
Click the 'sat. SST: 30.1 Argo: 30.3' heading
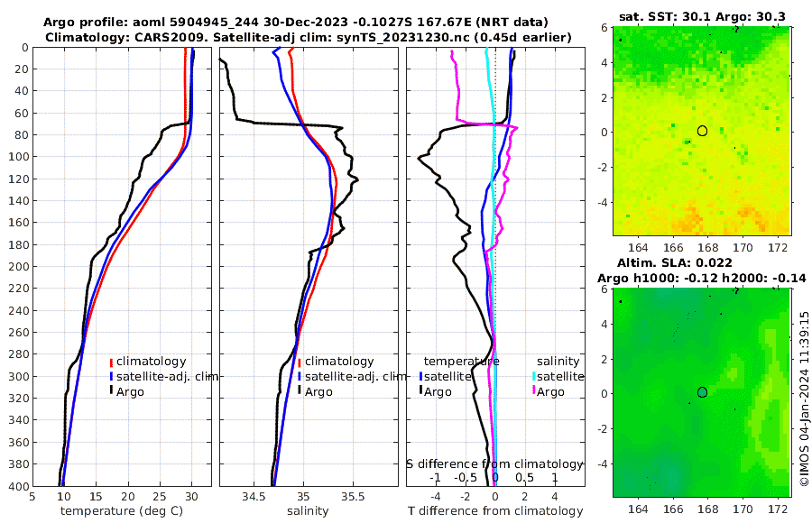click(702, 16)
